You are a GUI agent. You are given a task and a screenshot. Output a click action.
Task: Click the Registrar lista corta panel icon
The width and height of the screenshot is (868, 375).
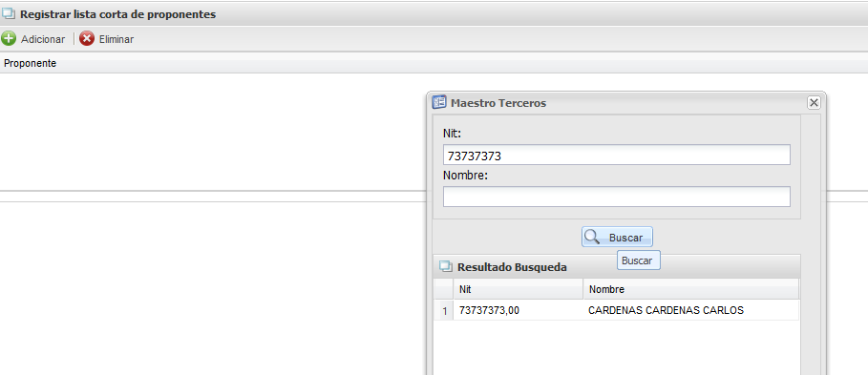[x=9, y=14]
